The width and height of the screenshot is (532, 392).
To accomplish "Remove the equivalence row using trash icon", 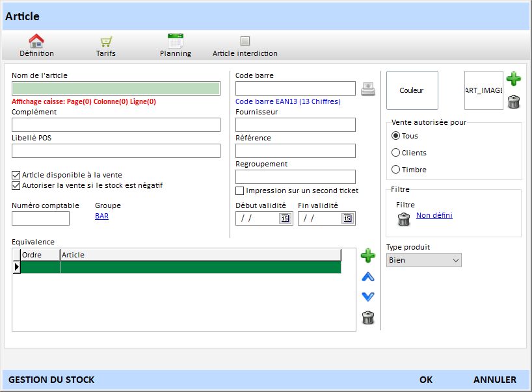I will pyautogui.click(x=367, y=318).
